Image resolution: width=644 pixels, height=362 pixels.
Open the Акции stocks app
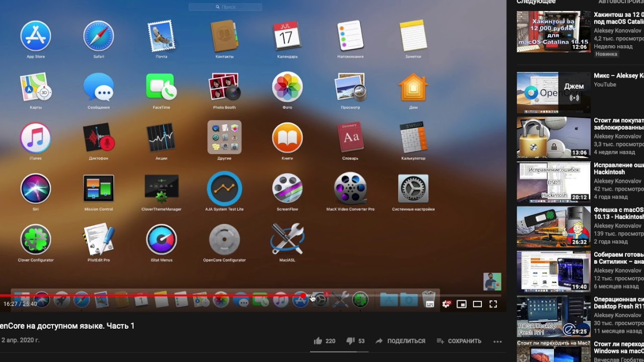coord(162,138)
